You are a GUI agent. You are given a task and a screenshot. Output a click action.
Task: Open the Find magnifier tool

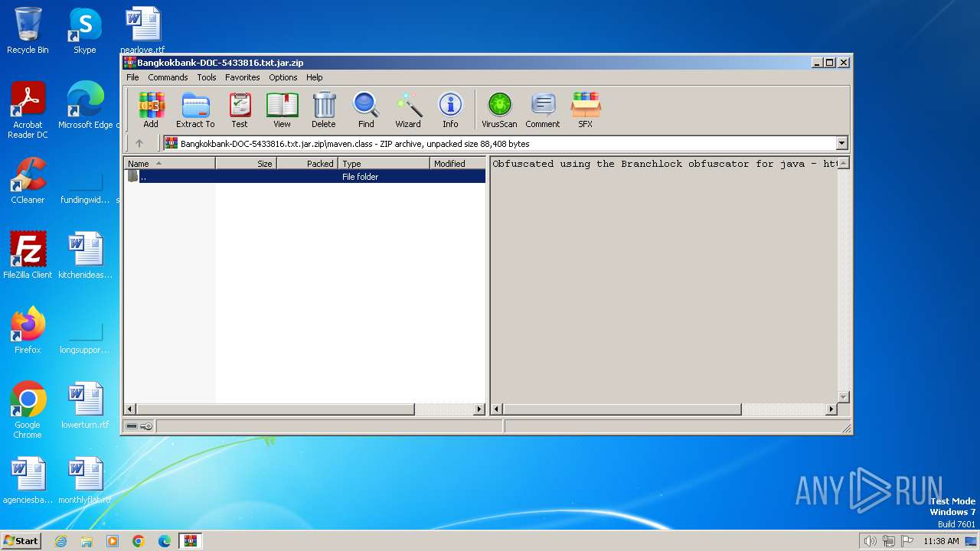tap(366, 109)
